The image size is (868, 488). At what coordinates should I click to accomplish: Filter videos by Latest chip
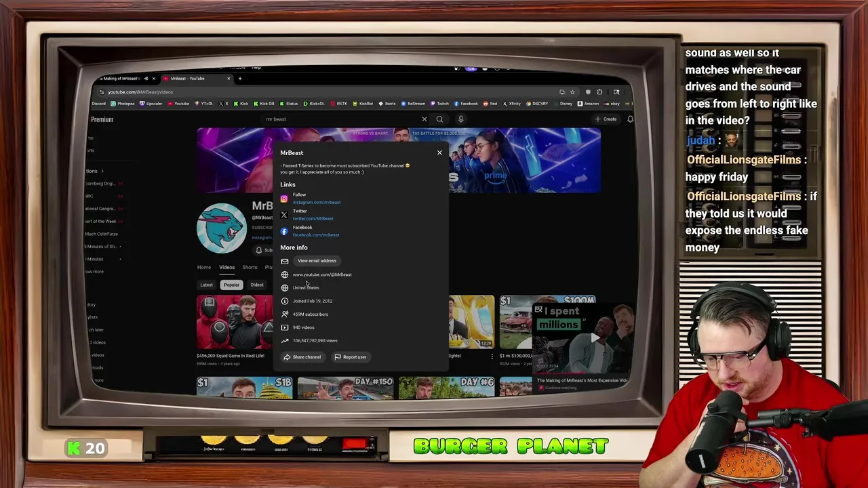coord(206,285)
